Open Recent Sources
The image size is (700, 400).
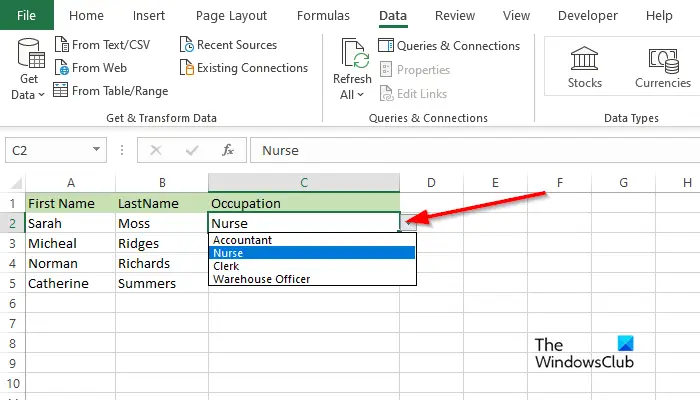point(228,45)
